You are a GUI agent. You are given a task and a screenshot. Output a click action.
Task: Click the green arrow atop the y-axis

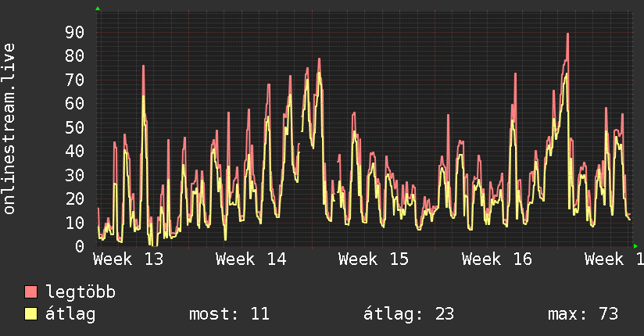click(98, 9)
